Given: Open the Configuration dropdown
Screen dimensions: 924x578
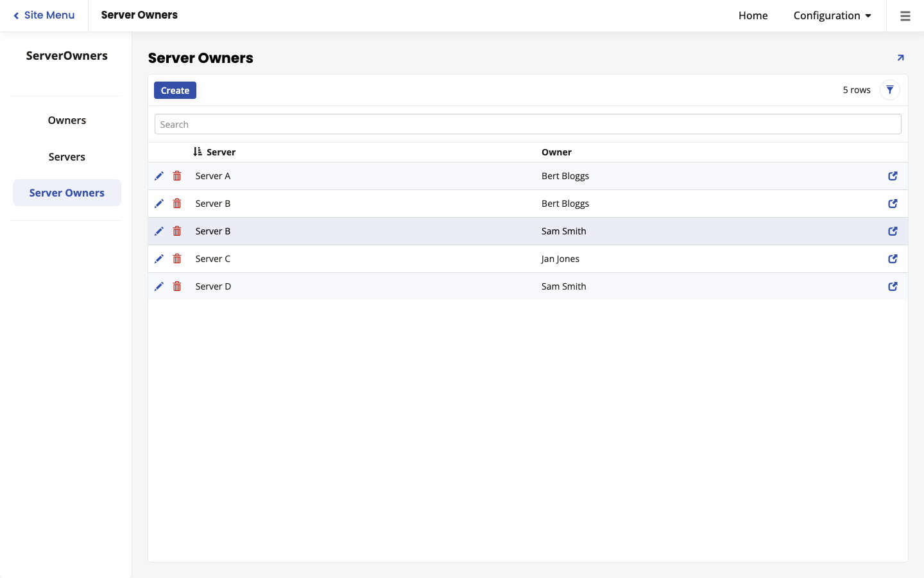Looking at the screenshot, I should click(832, 15).
